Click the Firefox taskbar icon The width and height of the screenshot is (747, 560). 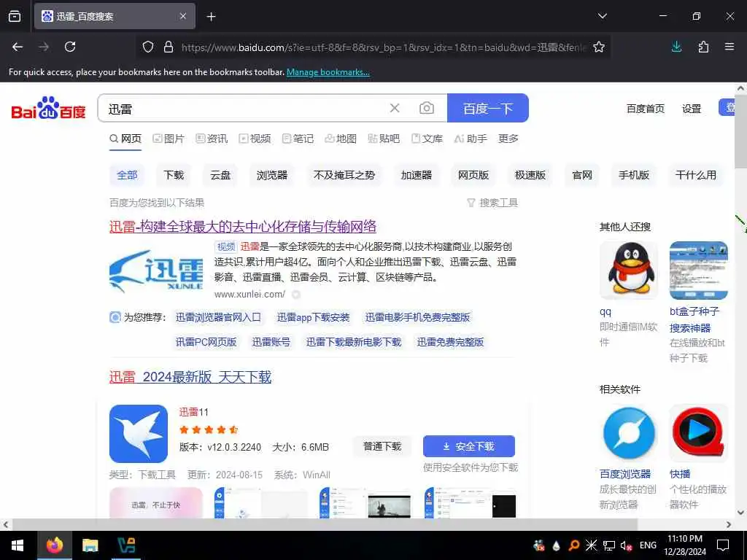click(x=54, y=545)
